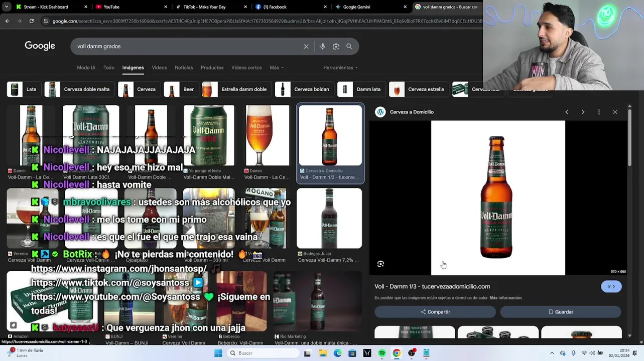Start voice search with the microphone icon
Screen dimensions: 644x361
point(322,46)
